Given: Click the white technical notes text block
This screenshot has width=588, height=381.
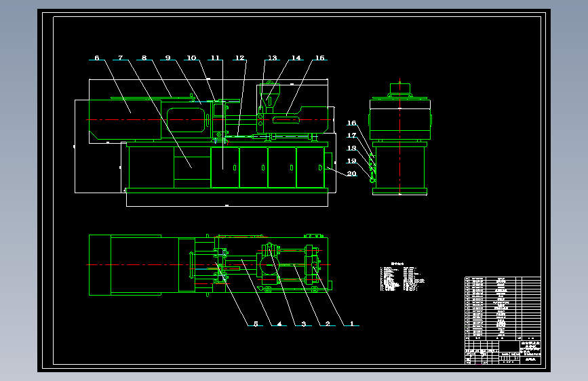Looking at the screenshot, I should [402, 277].
